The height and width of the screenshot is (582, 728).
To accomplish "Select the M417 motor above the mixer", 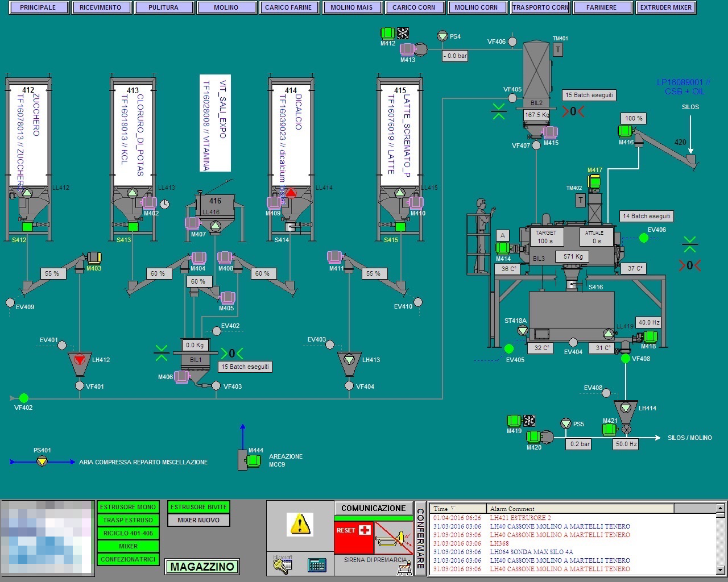I will (x=594, y=181).
